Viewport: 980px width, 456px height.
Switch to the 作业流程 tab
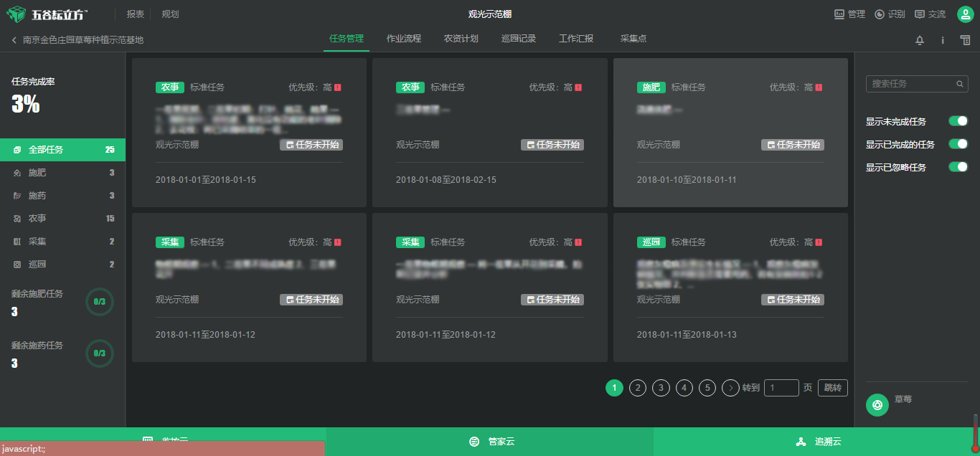click(x=402, y=39)
